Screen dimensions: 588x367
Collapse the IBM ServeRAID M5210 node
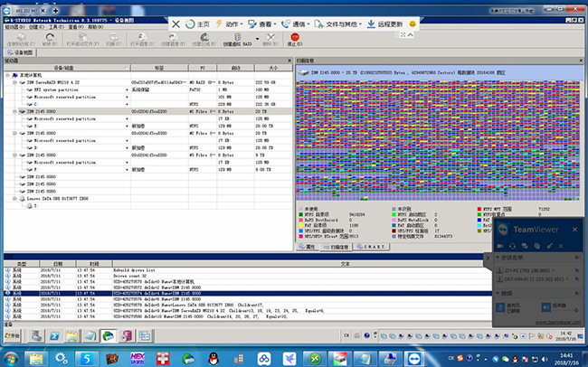pyautogui.click(x=14, y=82)
